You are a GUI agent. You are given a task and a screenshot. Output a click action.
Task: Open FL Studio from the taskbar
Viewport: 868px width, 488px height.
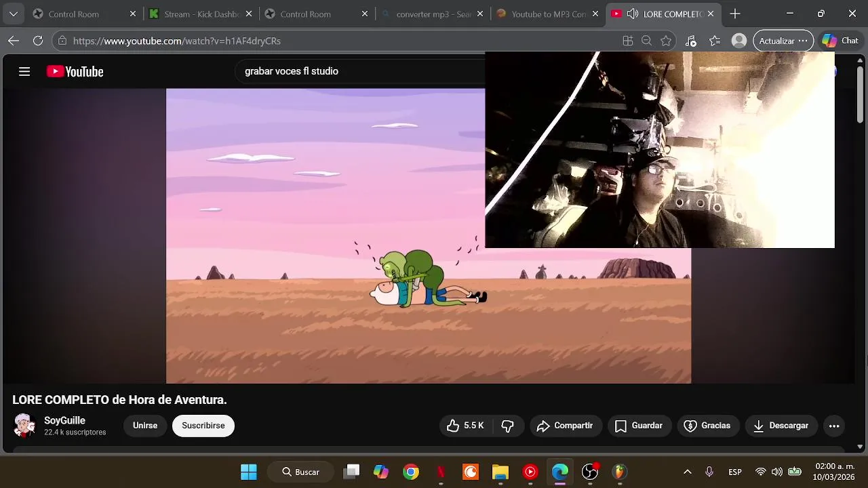(x=620, y=472)
